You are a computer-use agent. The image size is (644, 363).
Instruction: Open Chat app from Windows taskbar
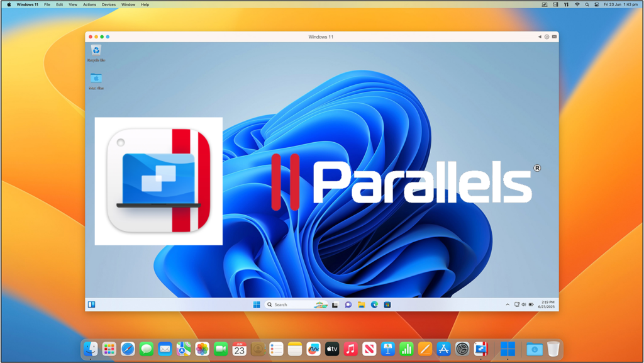(x=348, y=304)
